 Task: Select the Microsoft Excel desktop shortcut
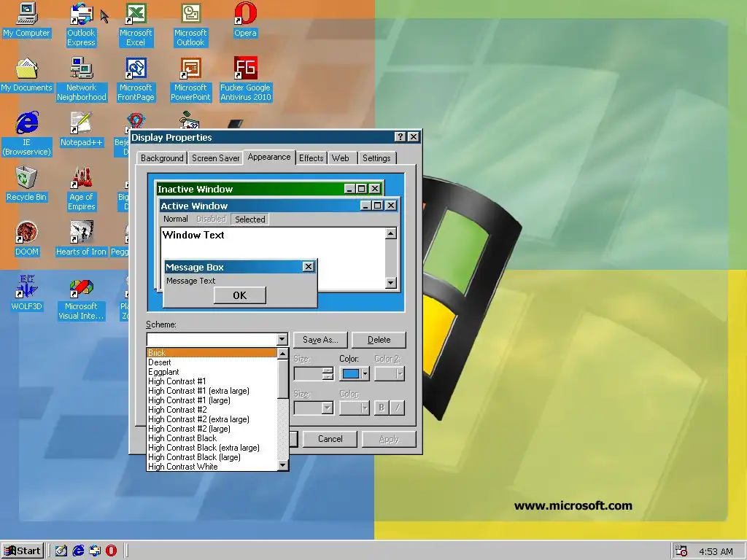pyautogui.click(x=136, y=24)
